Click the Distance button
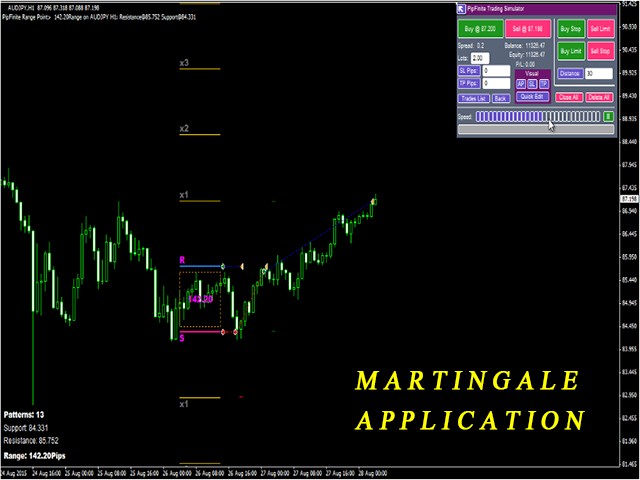Image resolution: width=640 pixels, height=480 pixels. (x=570, y=73)
